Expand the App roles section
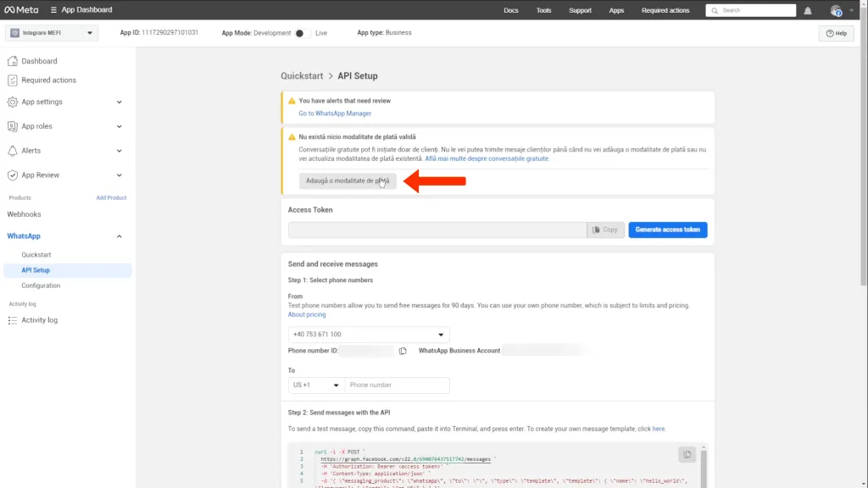Image resolution: width=868 pixels, height=488 pixels. [119, 127]
